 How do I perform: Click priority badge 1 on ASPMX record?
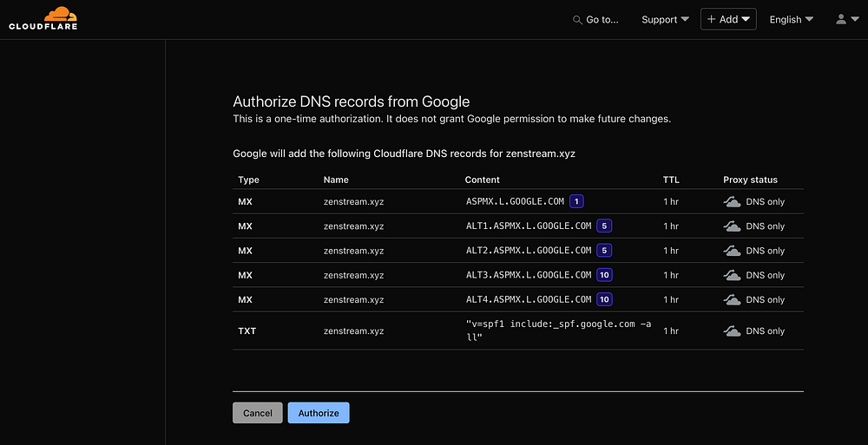click(x=577, y=201)
